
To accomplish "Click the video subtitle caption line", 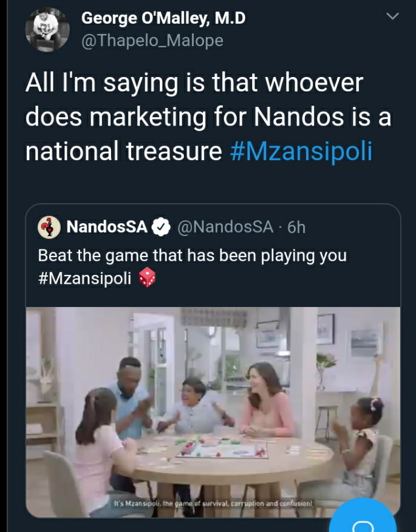I will click(x=213, y=504).
